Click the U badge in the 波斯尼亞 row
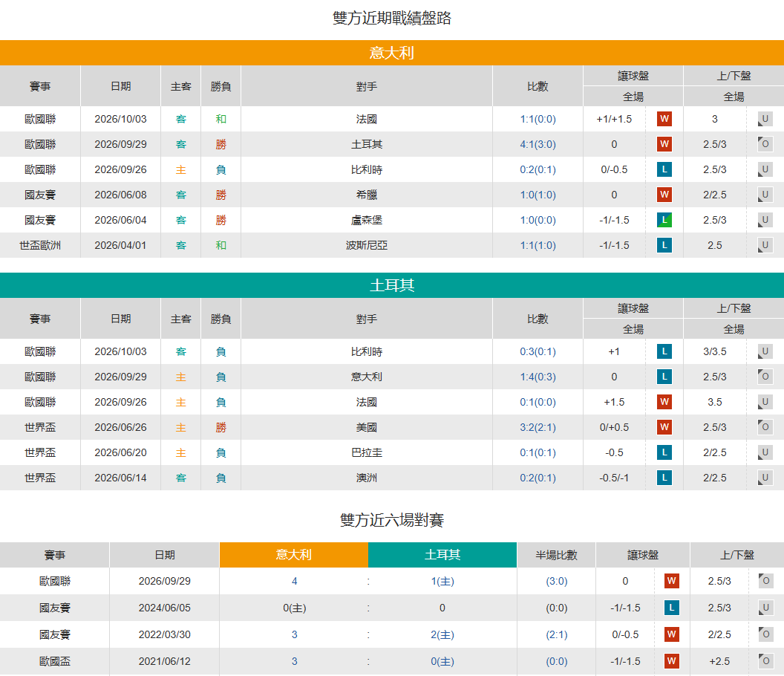Screen dimensions: 784x676 765,245
